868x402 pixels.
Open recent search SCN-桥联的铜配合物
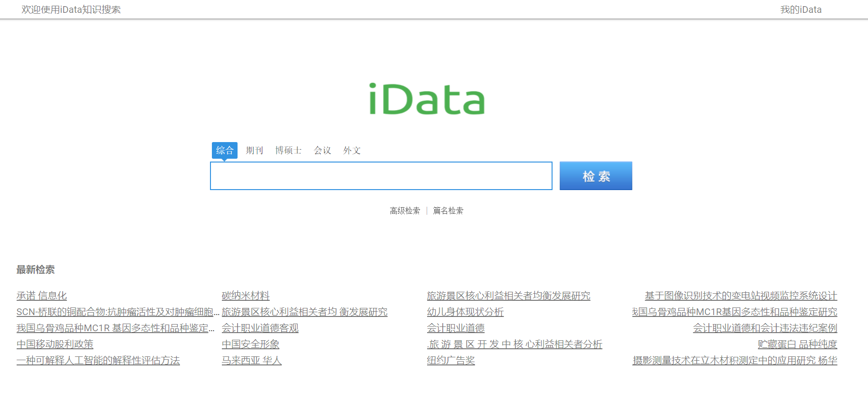pyautogui.click(x=118, y=312)
